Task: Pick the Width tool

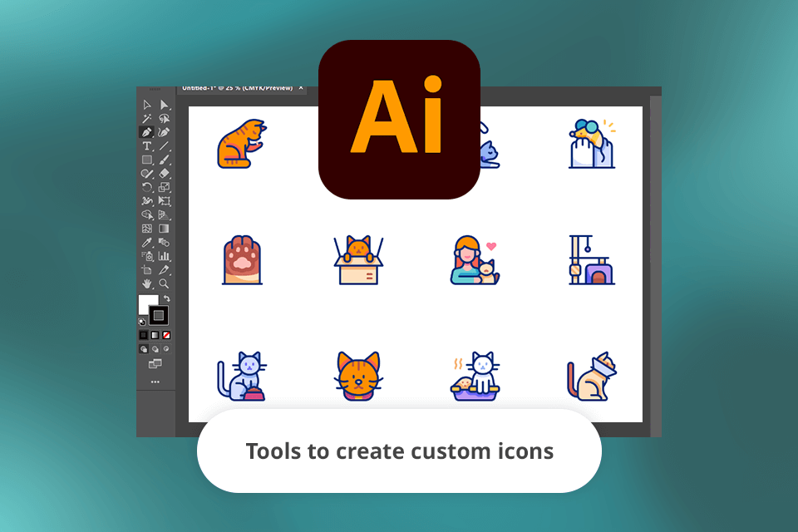Action: click(147, 201)
